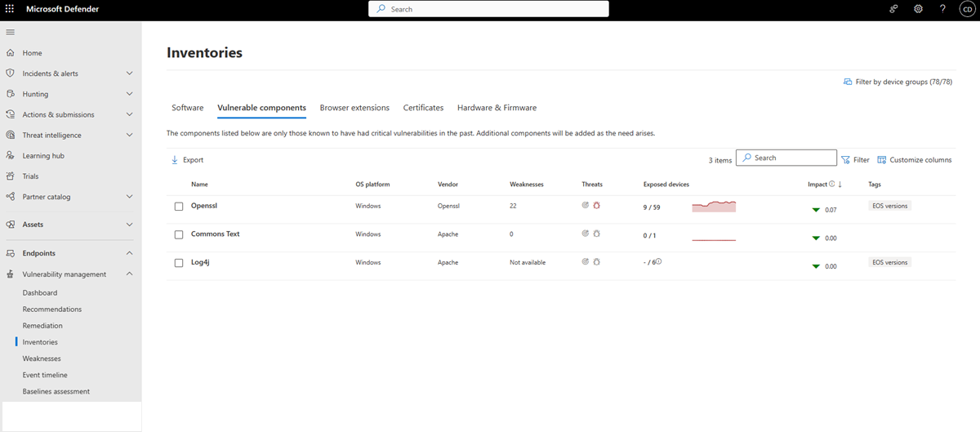The image size is (980, 432).
Task: Expand Partner catalog chevron
Action: point(130,197)
